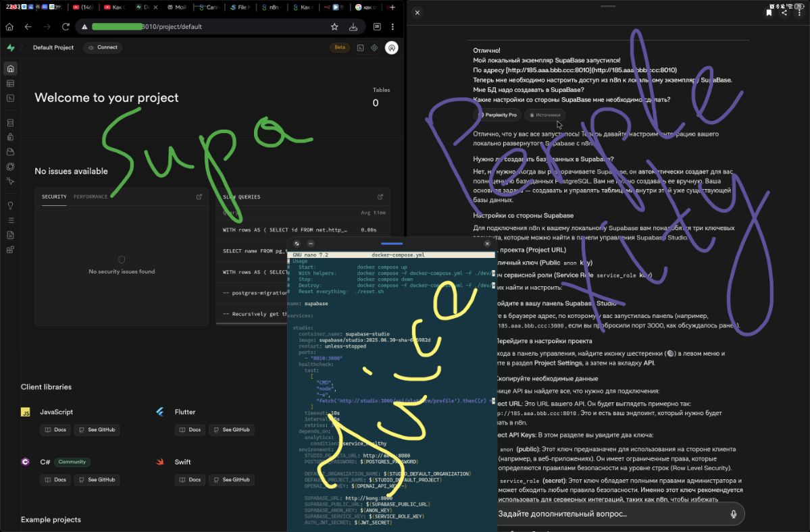Open the Authentication lock icon
This screenshot has height=532, width=810.
point(10,137)
